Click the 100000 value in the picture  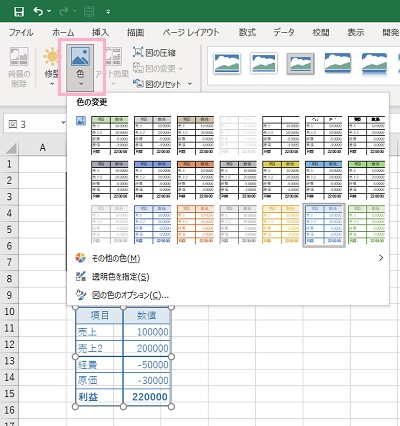152,332
